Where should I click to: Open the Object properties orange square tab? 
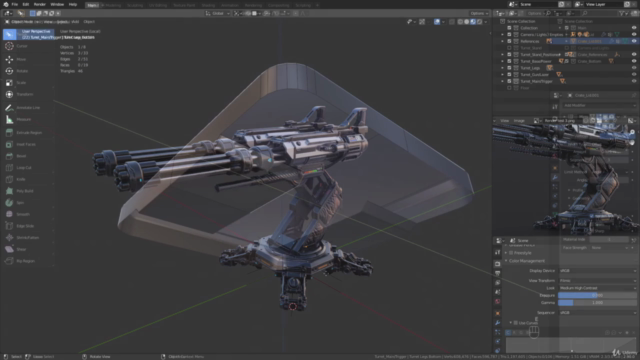(x=498, y=313)
